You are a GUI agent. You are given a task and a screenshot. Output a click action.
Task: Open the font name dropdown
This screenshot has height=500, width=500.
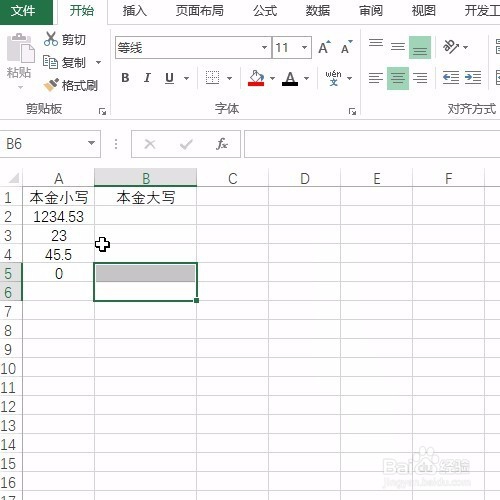coord(264,48)
